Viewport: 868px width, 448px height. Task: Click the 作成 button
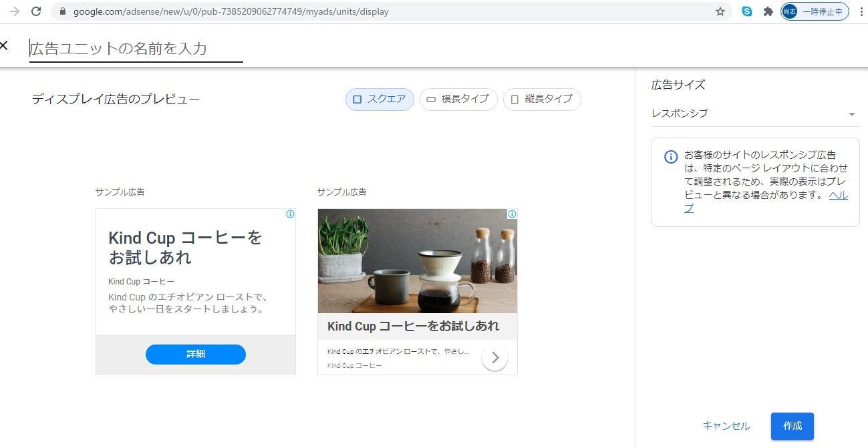(792, 426)
